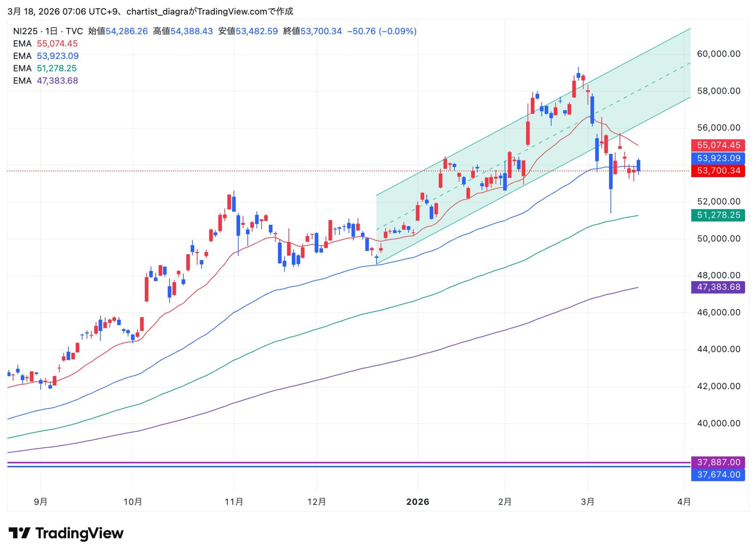
Task: Click the 60,000.00 price axis label
Action: coord(718,54)
